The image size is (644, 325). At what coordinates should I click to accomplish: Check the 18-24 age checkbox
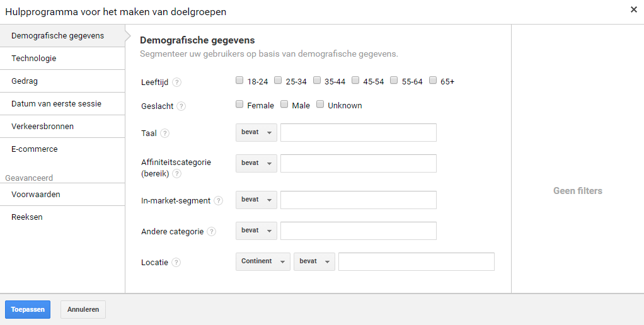(x=239, y=81)
